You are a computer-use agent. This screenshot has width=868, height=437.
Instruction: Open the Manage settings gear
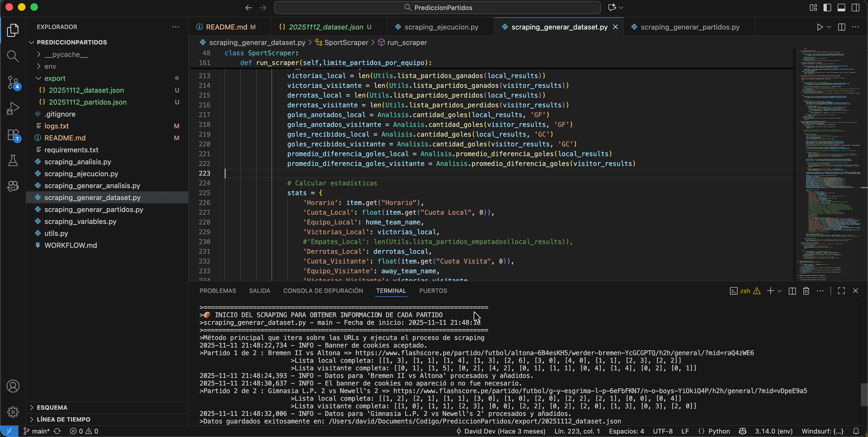(x=13, y=412)
